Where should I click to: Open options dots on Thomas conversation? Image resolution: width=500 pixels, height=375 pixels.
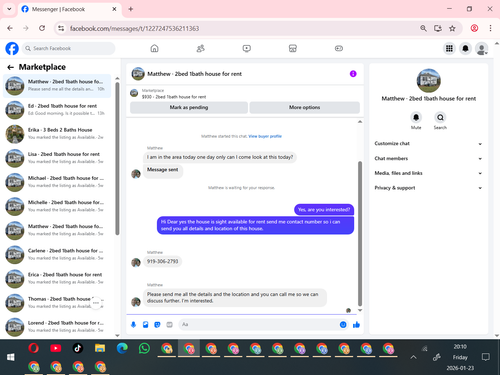(96, 303)
